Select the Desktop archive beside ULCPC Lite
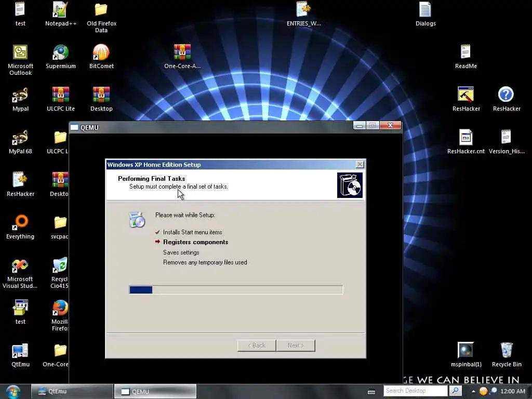532x399 pixels. pos(101,99)
